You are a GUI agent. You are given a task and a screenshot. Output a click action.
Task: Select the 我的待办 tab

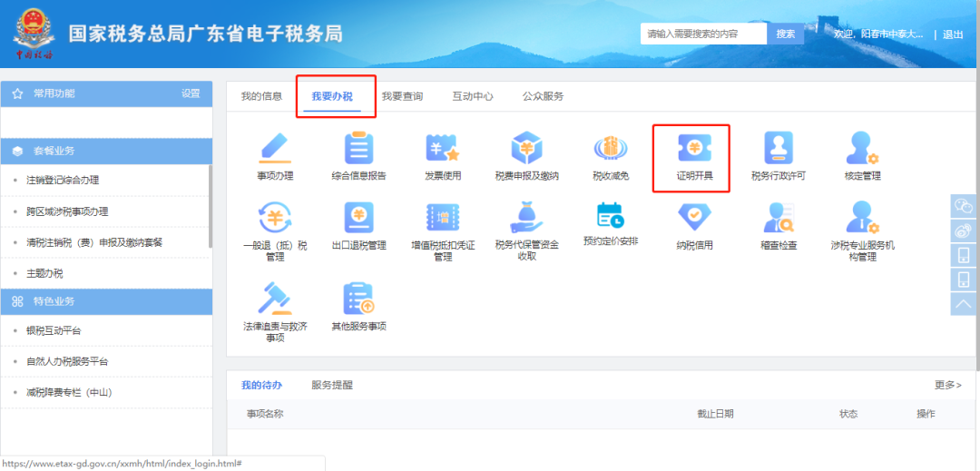[x=262, y=385]
